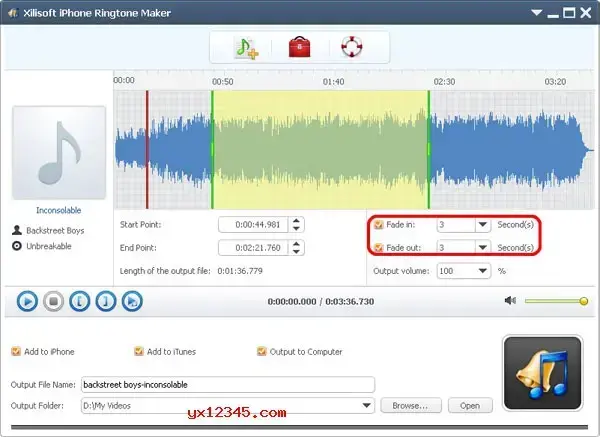Image resolution: width=600 pixels, height=437 pixels.
Task: Click the Browse... button
Action: (411, 406)
